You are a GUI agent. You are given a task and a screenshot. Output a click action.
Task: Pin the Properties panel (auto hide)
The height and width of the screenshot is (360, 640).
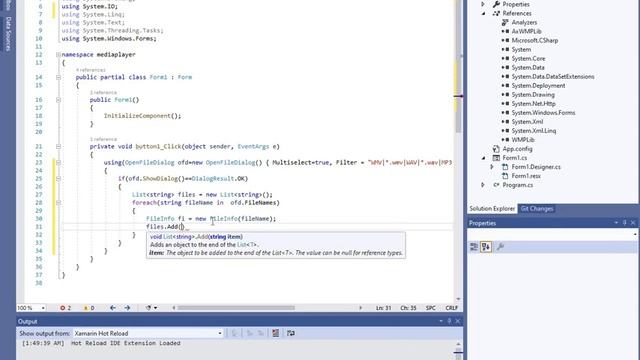point(624,223)
